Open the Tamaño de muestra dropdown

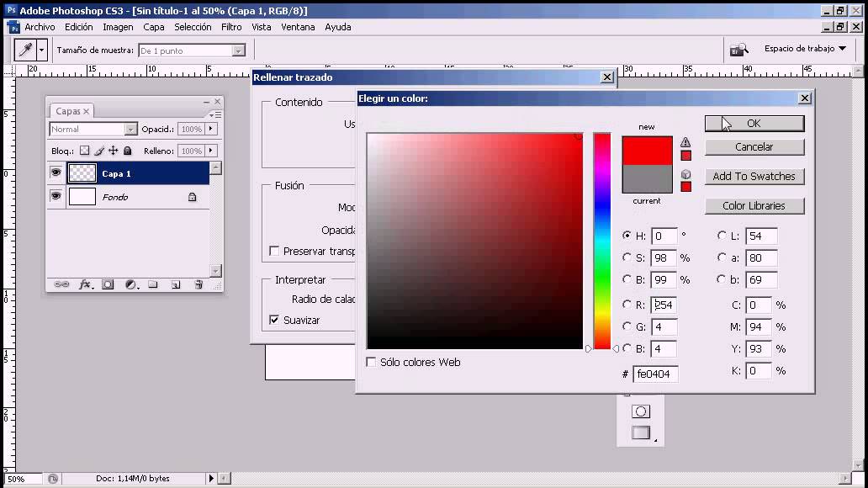coord(239,51)
